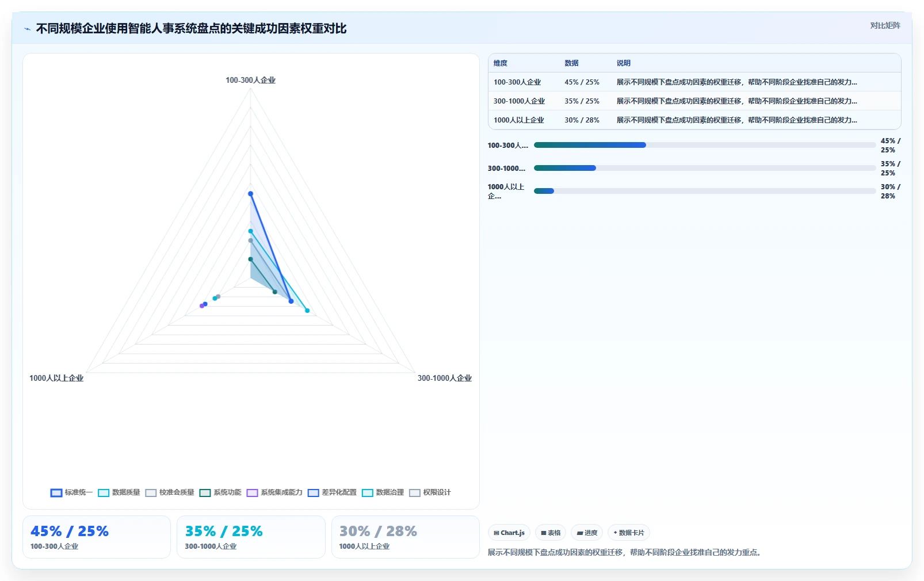Hide the 校准会质量 legend series
924x581 pixels.
point(170,492)
